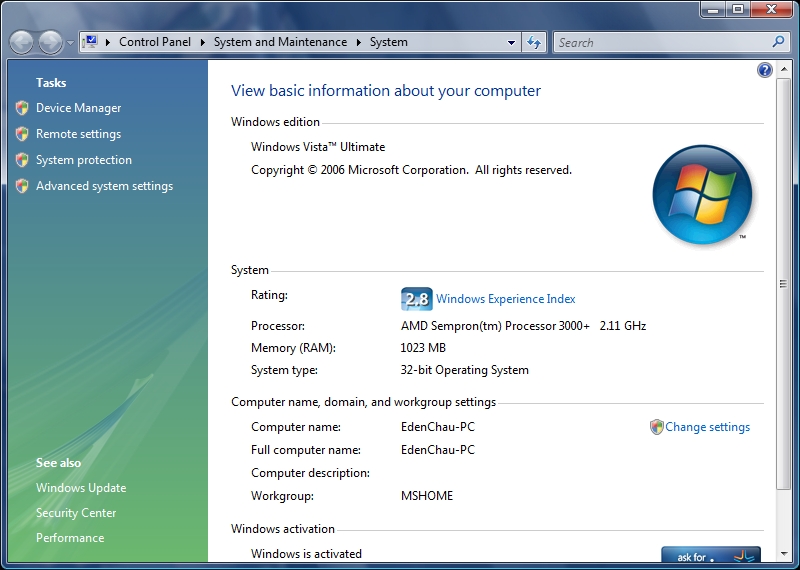
Task: Click the Back navigation arrow button
Action: click(23, 42)
